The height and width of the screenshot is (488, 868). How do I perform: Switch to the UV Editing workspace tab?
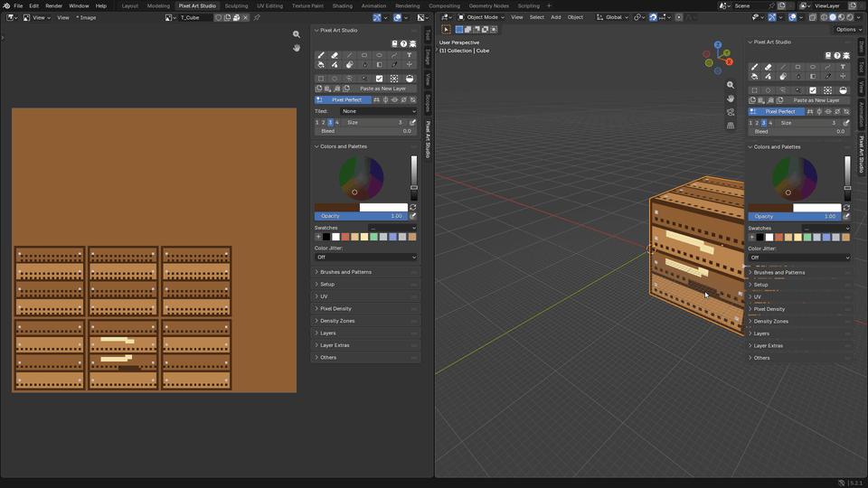click(269, 5)
